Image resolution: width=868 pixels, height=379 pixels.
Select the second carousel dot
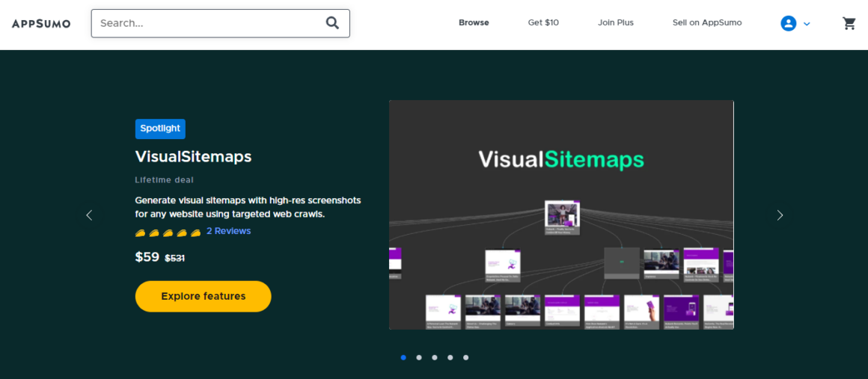click(419, 357)
